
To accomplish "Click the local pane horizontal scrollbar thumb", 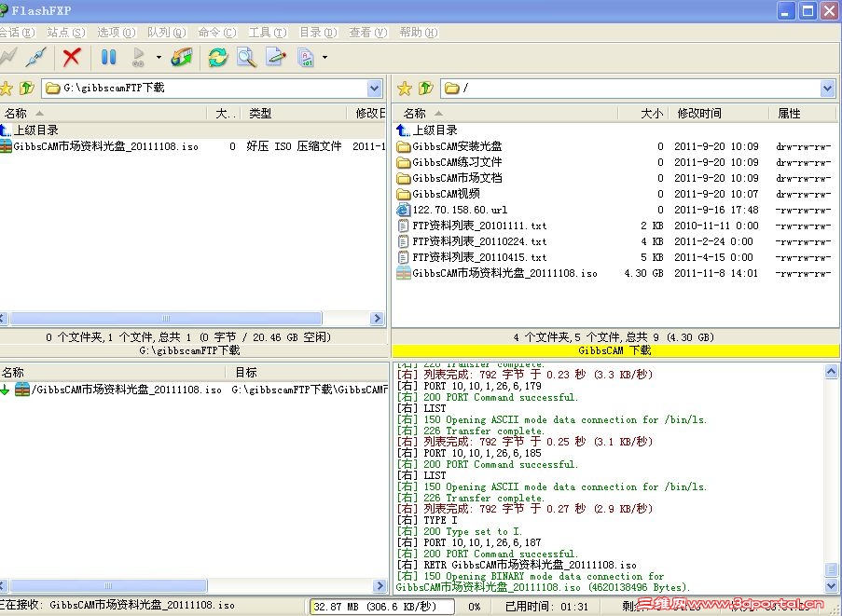I will 165,318.
